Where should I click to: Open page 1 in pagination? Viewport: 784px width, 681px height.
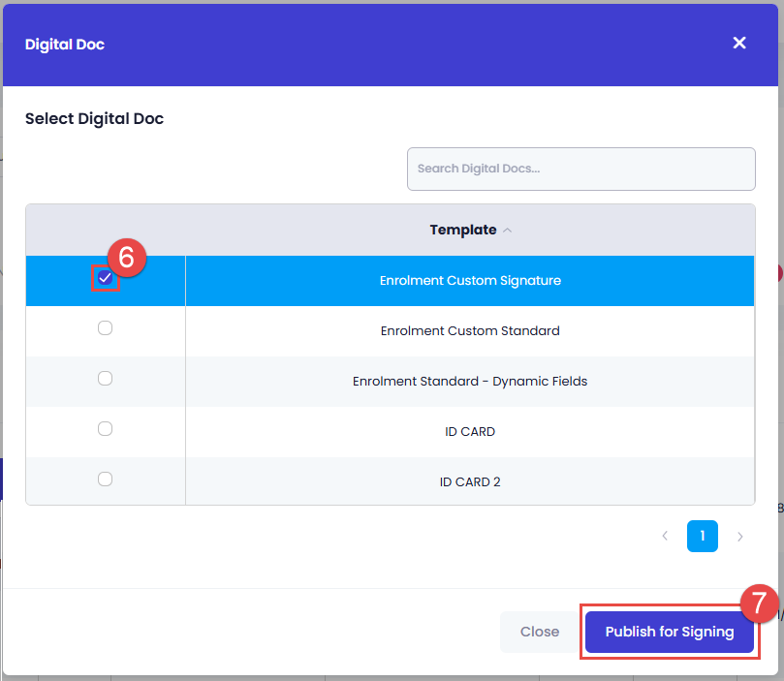click(703, 536)
